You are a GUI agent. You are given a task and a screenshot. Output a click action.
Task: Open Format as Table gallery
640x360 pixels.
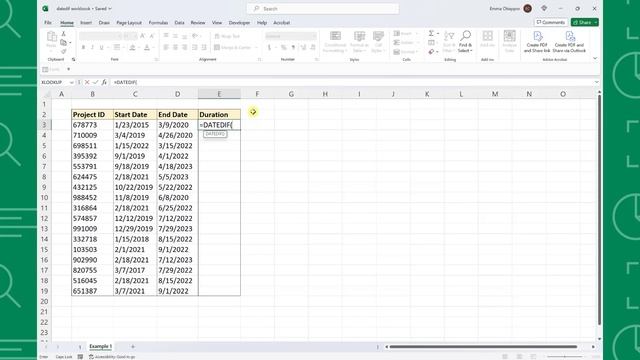[360, 42]
